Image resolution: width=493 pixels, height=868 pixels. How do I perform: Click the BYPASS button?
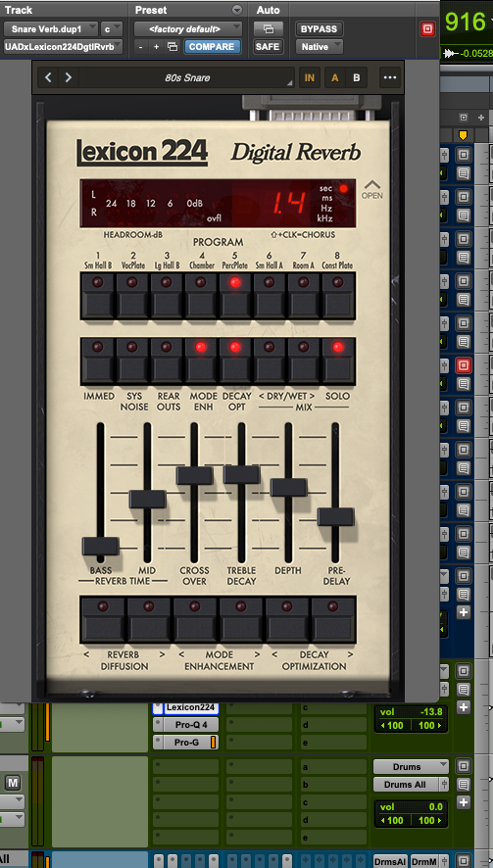coord(320,28)
